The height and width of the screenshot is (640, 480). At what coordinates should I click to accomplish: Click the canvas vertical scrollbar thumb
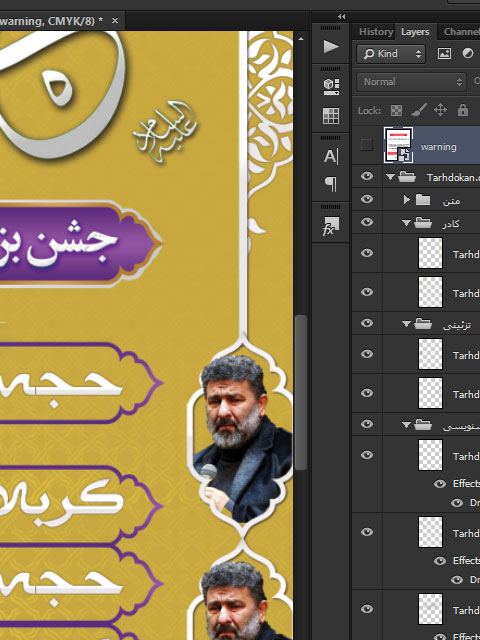click(x=301, y=392)
